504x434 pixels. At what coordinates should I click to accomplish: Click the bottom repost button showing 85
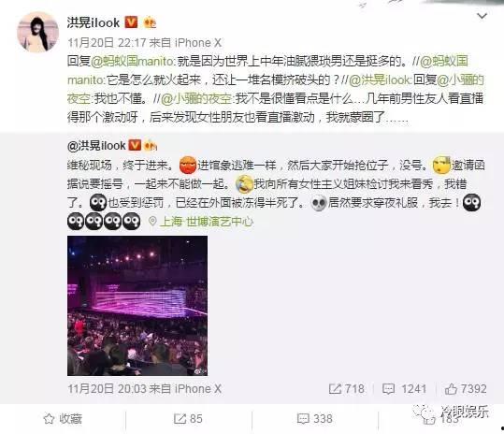click(188, 419)
